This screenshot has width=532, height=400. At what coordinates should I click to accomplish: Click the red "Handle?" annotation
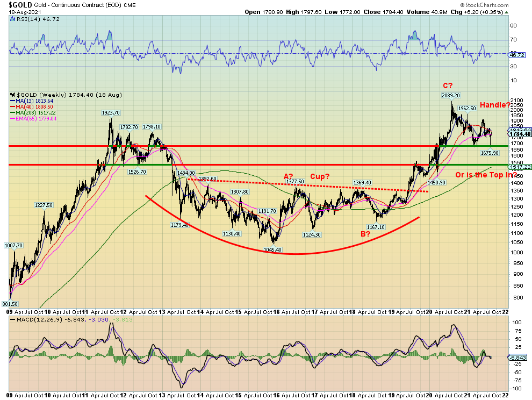click(x=495, y=105)
